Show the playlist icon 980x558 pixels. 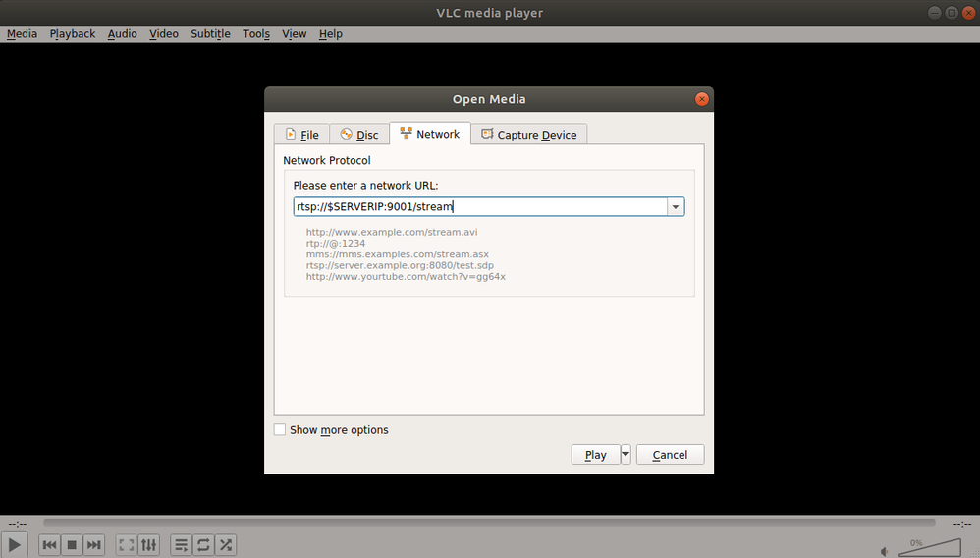182,545
